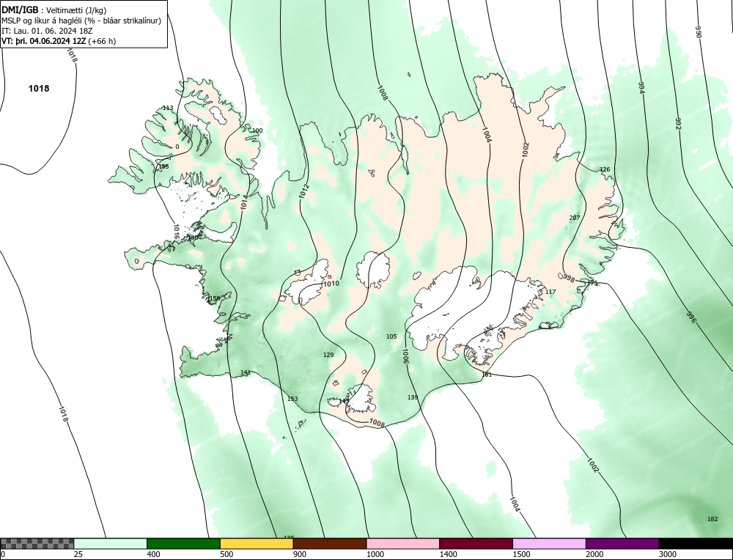Screen dimensions: 733x560
Task: Click the 996 isobar label
Action: [691, 317]
